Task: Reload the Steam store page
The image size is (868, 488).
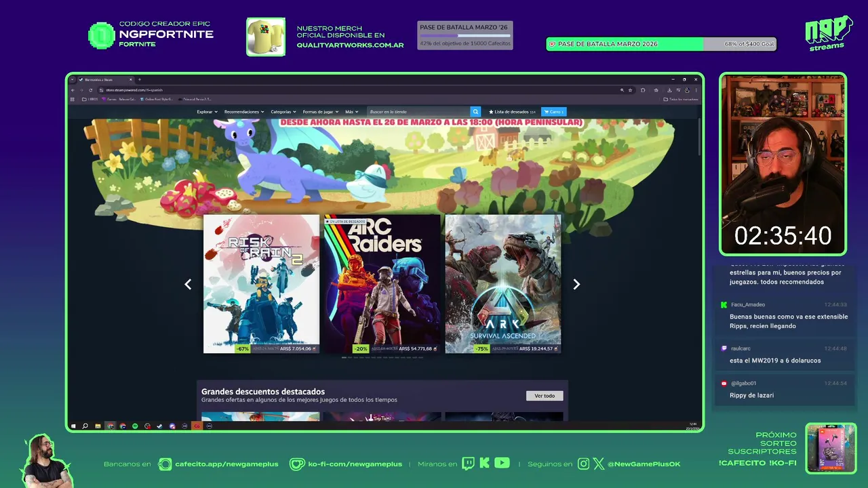Action: [x=90, y=90]
